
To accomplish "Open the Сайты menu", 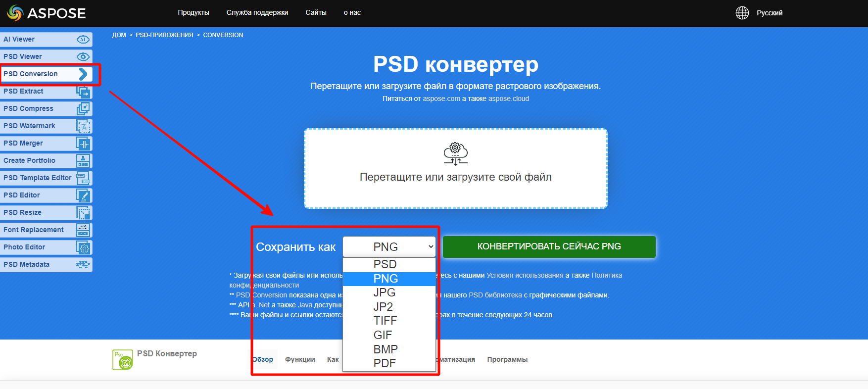I will (x=316, y=13).
